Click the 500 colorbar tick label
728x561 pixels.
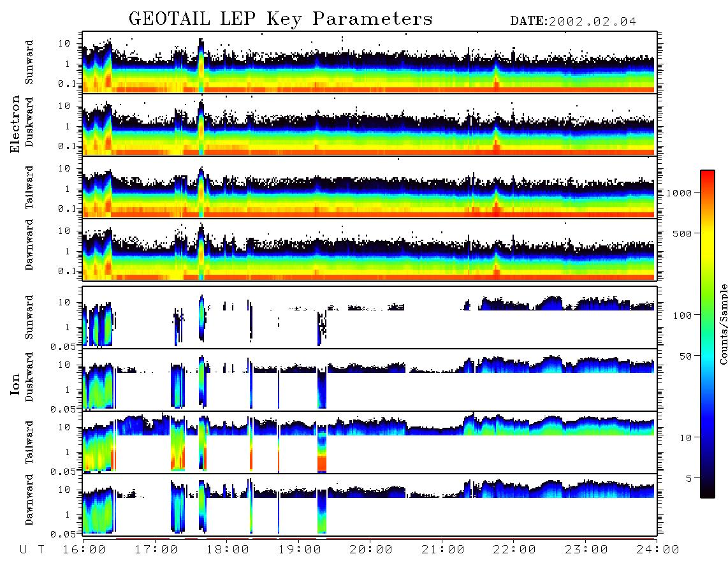tap(683, 233)
